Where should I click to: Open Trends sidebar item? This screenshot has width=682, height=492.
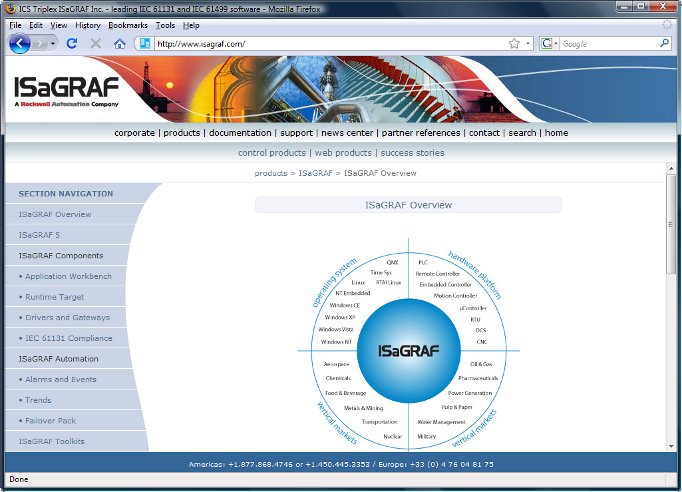(x=38, y=400)
